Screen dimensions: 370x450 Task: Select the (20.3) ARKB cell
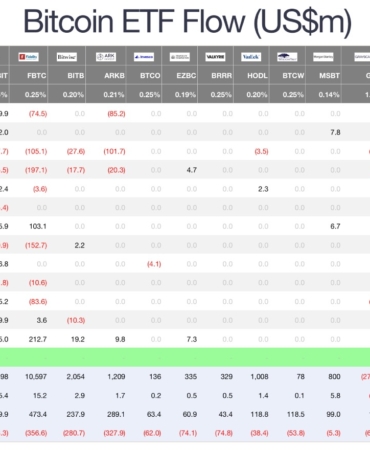116,170
